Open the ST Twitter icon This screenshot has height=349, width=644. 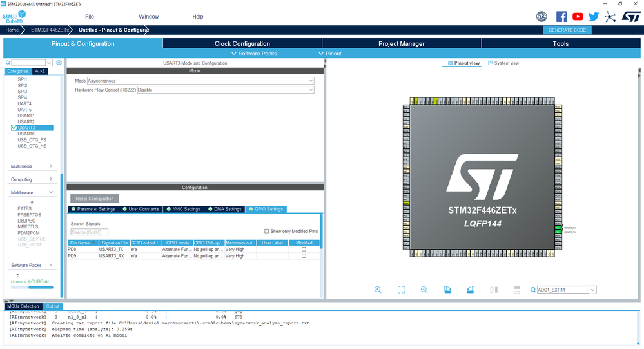click(x=594, y=16)
